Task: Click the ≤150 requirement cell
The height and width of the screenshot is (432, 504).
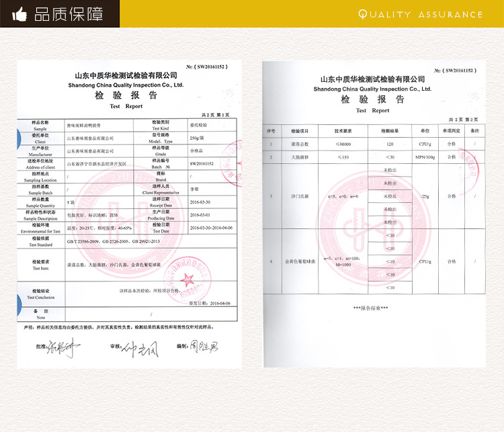Action: (x=343, y=157)
